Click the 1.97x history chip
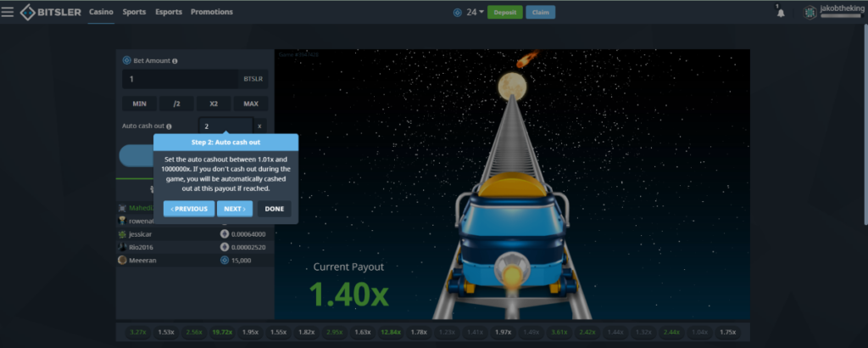This screenshot has width=868, height=348. tap(503, 333)
